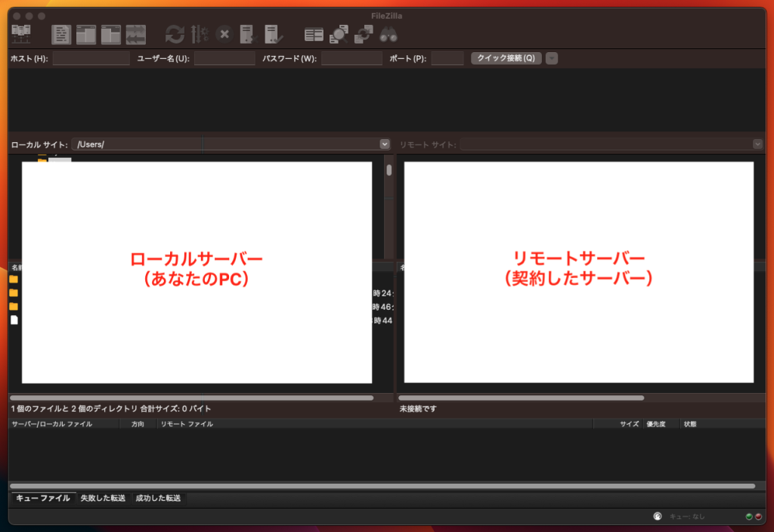Toggle the transfer queue display icon
This screenshot has height=532, width=774.
click(x=136, y=34)
